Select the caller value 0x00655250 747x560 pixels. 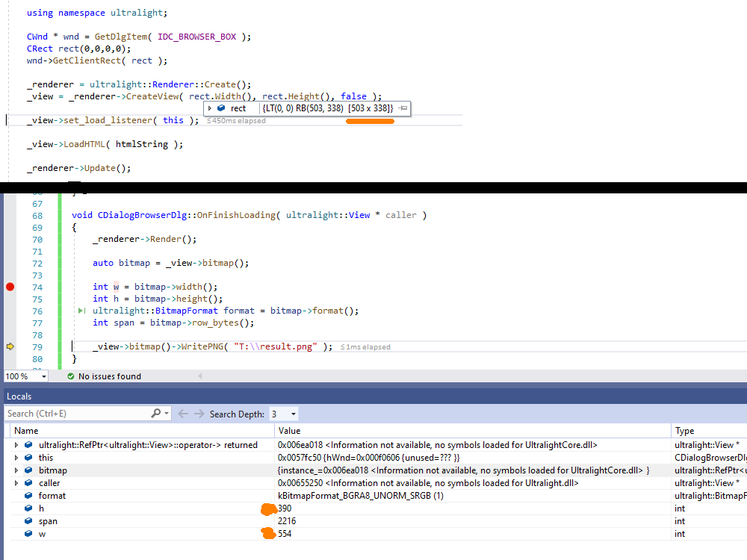pyautogui.click(x=300, y=483)
